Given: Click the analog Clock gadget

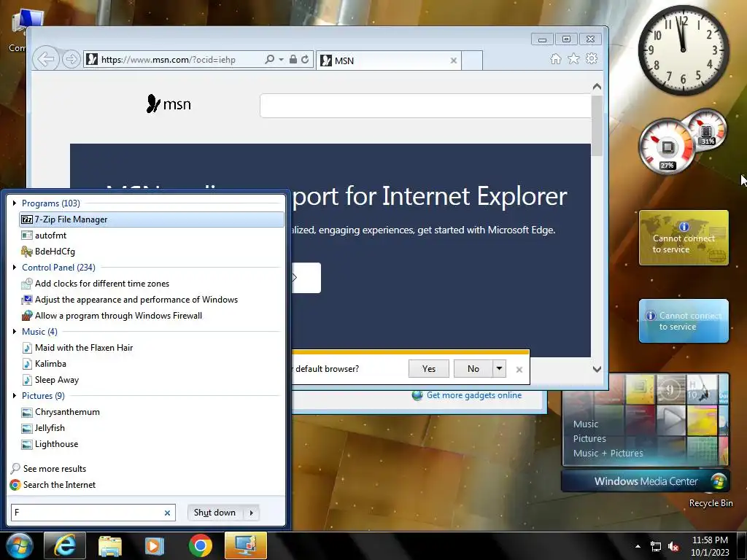Looking at the screenshot, I should pyautogui.click(x=683, y=50).
